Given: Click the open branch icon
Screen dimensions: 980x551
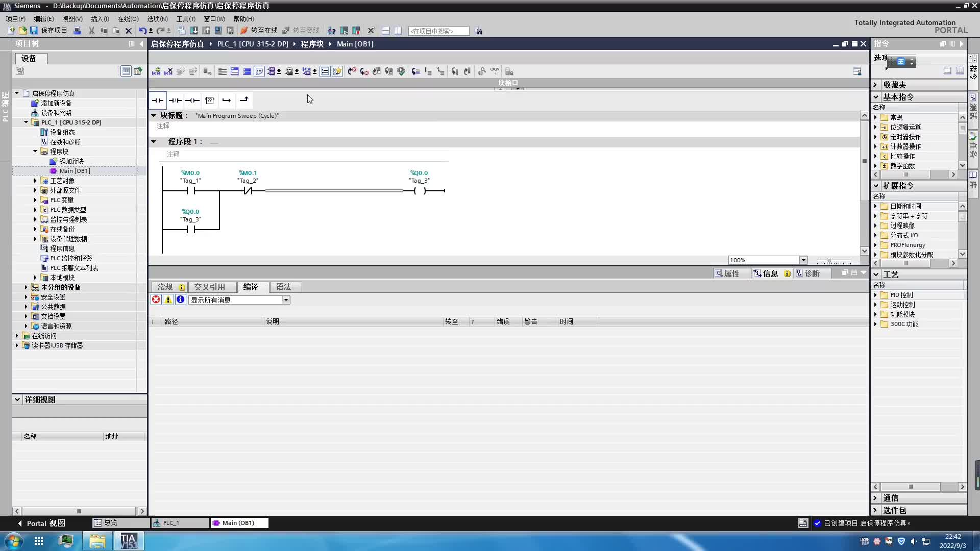Looking at the screenshot, I should (x=227, y=100).
